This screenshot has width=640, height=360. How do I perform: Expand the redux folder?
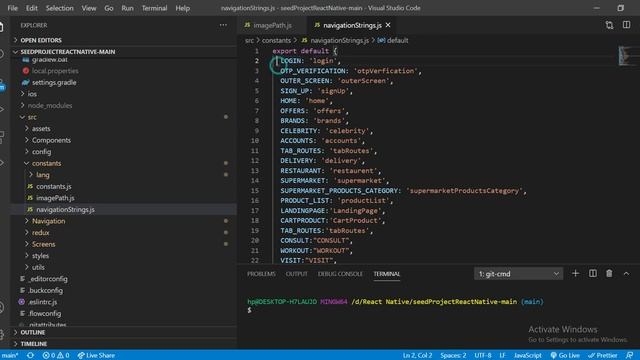pyautogui.click(x=40, y=233)
